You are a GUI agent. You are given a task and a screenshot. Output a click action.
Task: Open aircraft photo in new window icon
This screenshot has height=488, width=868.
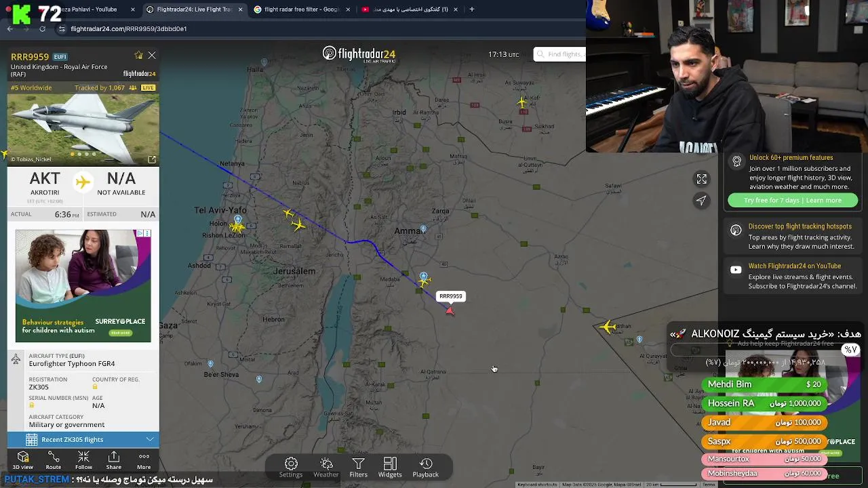pyautogui.click(x=152, y=159)
